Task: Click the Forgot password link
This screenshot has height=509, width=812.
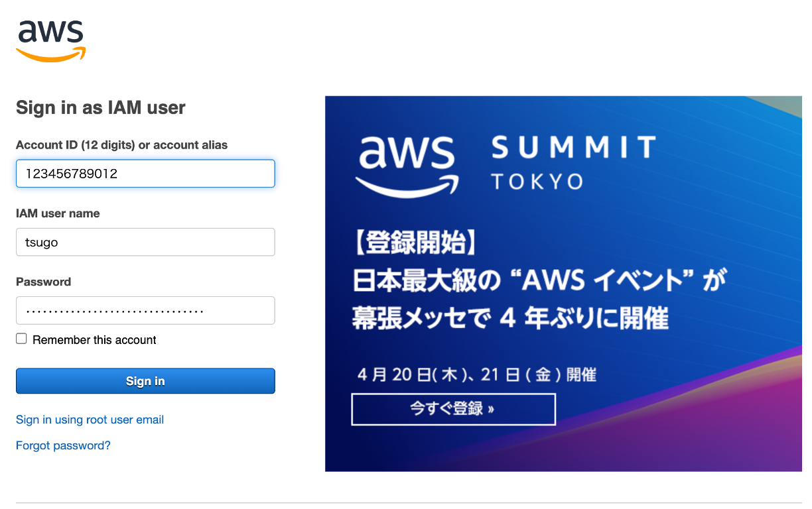Action: pyautogui.click(x=63, y=446)
